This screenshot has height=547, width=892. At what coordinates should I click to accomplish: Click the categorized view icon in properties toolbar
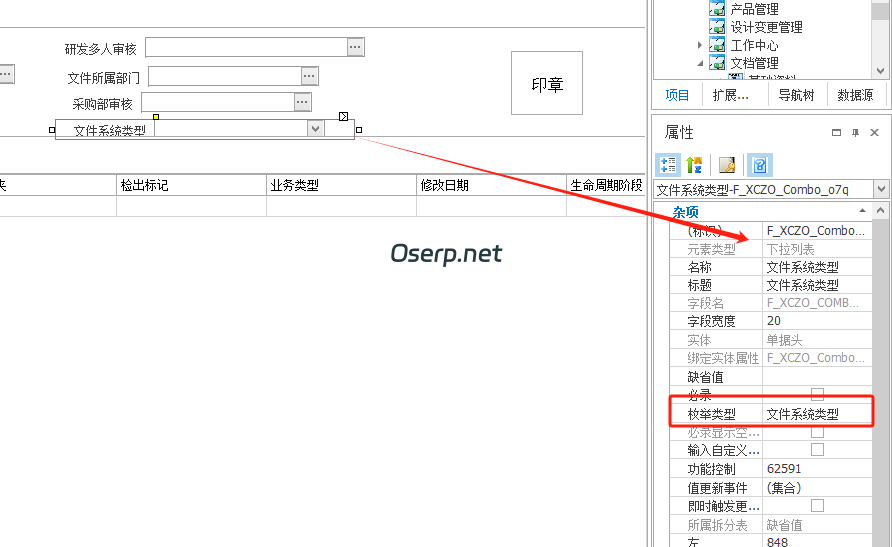668,165
